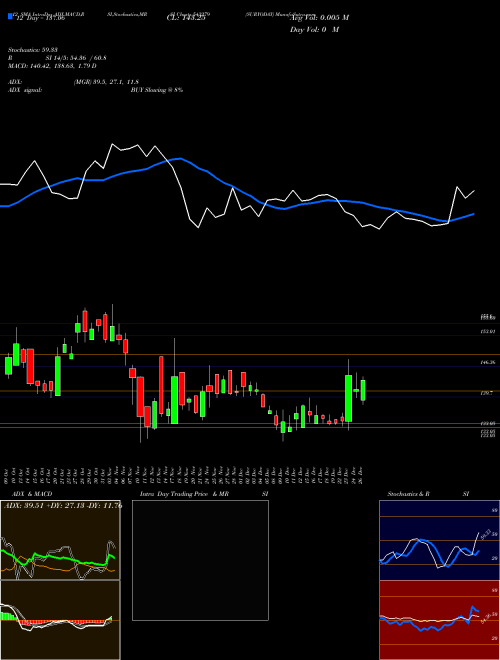Click the 'Stochastics & R' panel title

[x=410, y=494]
